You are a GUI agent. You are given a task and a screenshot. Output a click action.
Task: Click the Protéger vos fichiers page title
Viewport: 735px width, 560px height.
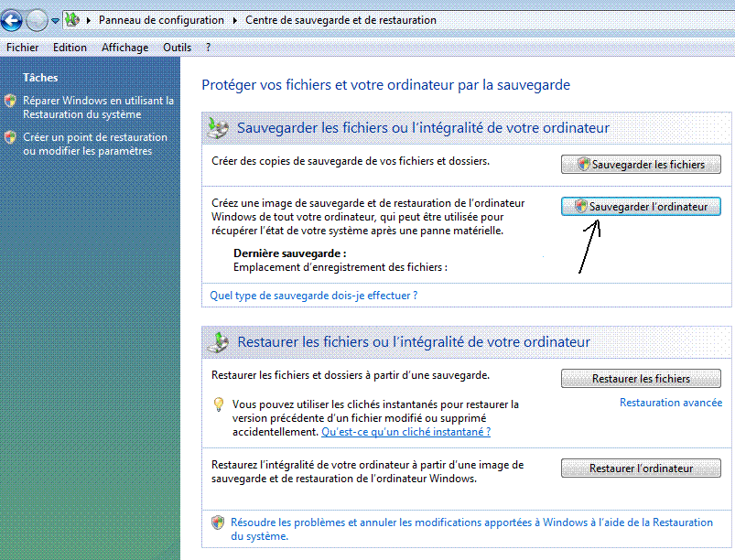click(x=385, y=85)
